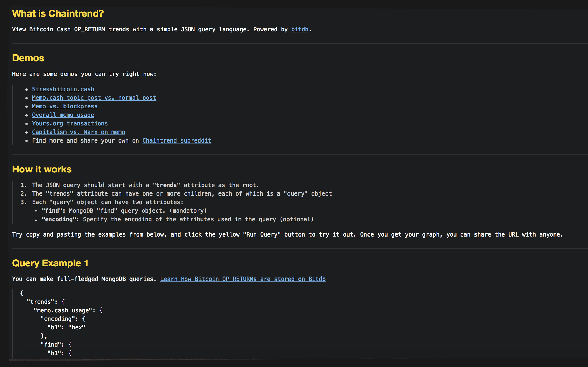Click the Chaintrend subreddit link
588x367 pixels.
177,140
